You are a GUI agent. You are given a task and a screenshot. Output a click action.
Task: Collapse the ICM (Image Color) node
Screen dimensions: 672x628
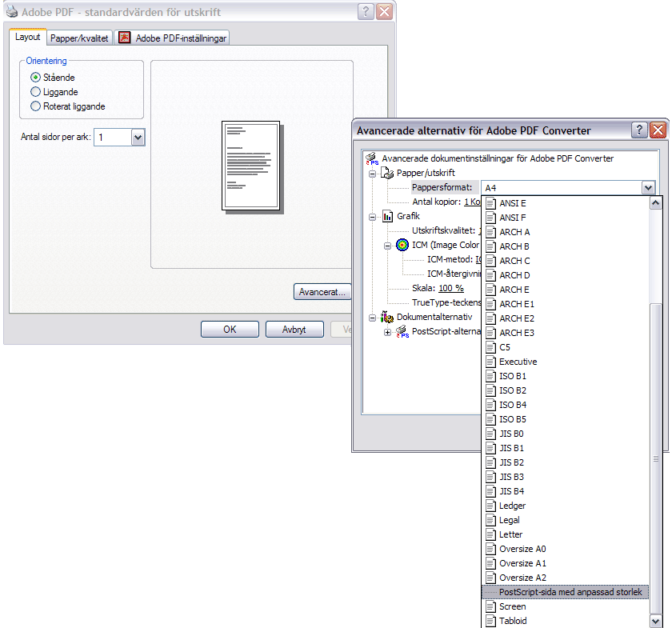coord(387,246)
